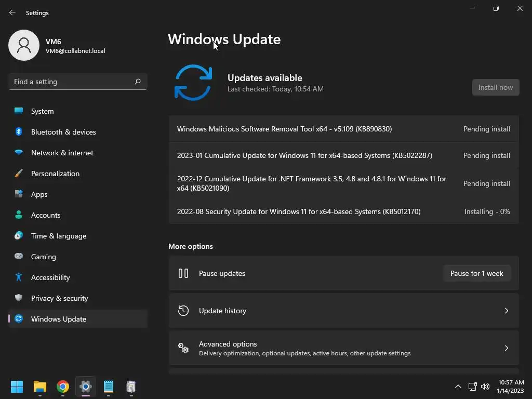Click the Gaming controller icon

(x=19, y=256)
